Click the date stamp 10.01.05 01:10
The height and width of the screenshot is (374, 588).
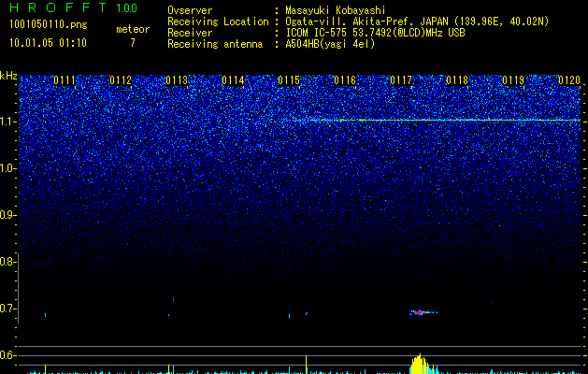[48, 43]
